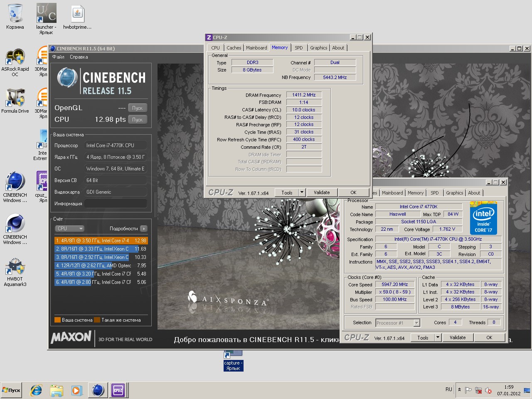This screenshot has height=399, width=532.
Task: Switch to CPU-Z via taskbar icon
Action: 118,390
